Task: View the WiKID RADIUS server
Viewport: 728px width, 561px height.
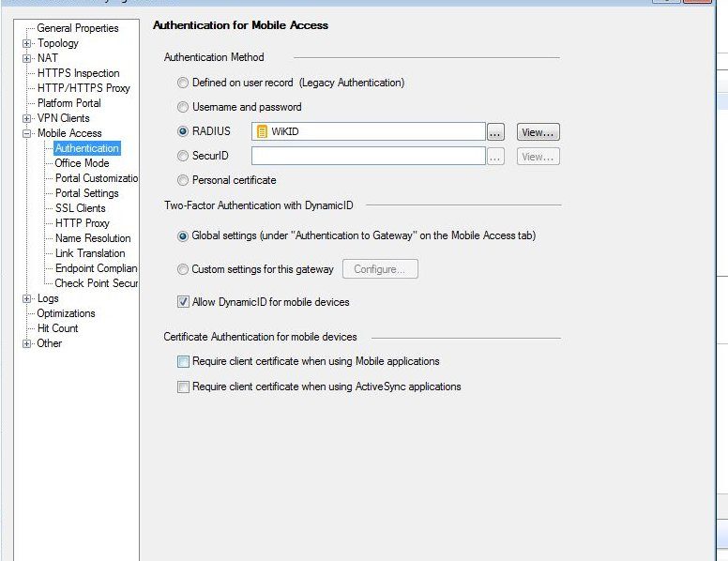Action: tap(538, 132)
